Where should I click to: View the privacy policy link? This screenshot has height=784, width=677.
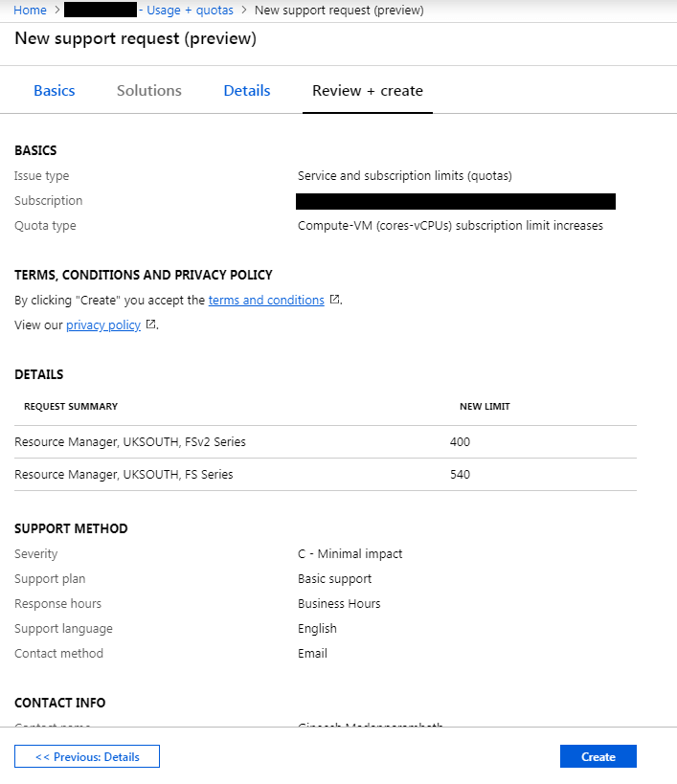point(103,325)
